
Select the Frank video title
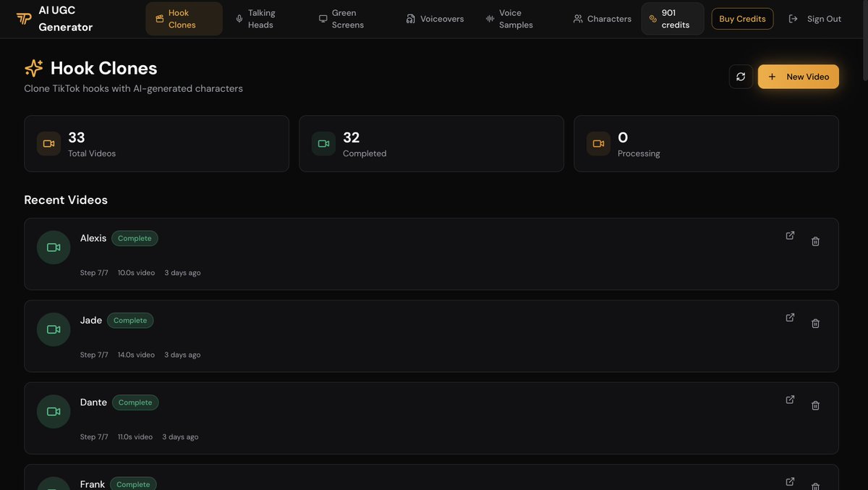pos(93,484)
